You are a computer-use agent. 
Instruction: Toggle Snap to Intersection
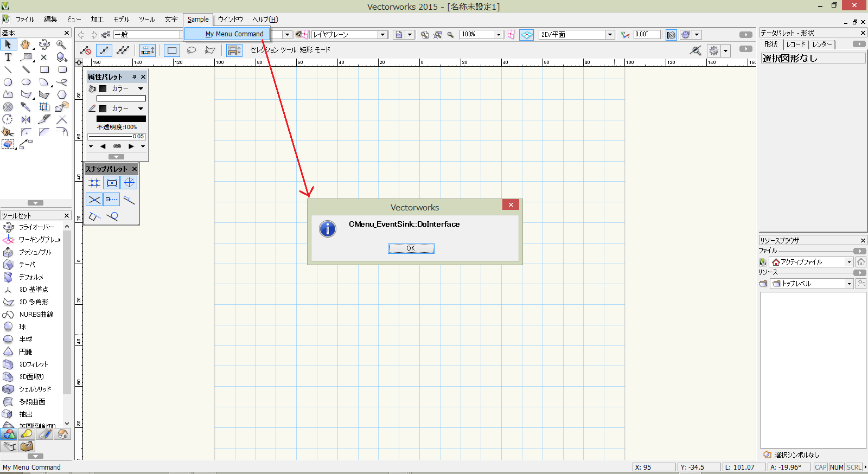pos(94,200)
